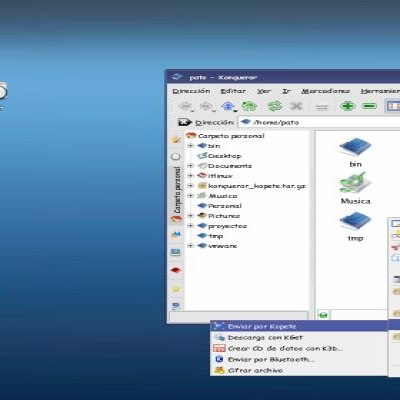
Task: Choose Enviar por Kopete from the context menu
Action: (299, 326)
